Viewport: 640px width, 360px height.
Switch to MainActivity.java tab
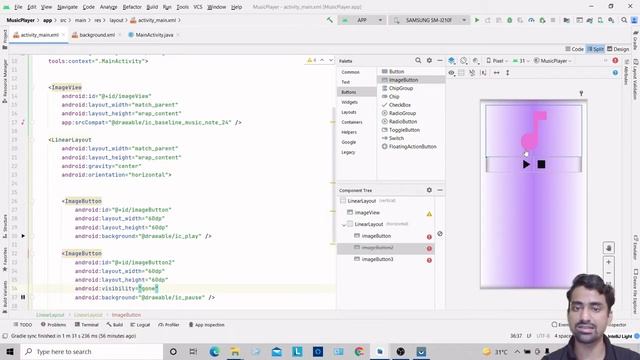(x=154, y=35)
